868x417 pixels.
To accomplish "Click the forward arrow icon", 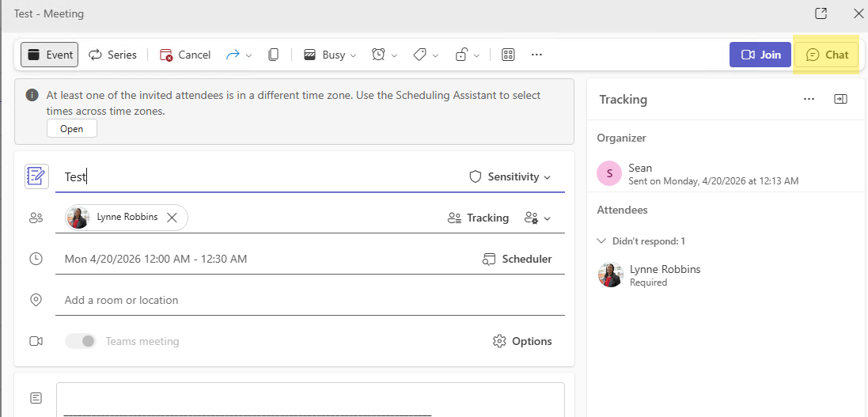I will coord(233,55).
